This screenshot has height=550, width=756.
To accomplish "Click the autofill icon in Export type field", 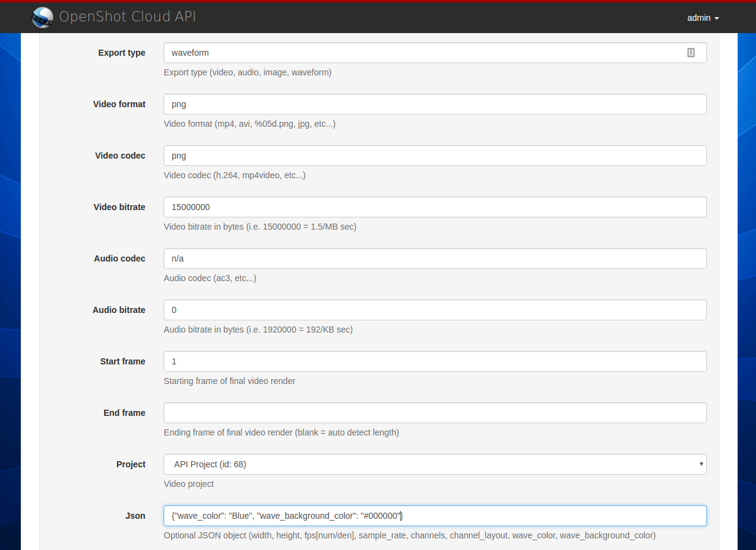I will point(690,53).
